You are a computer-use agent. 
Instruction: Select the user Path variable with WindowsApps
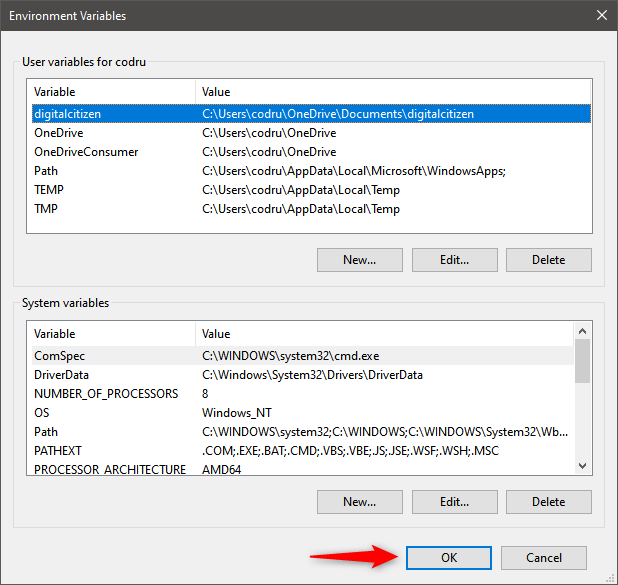(x=311, y=171)
